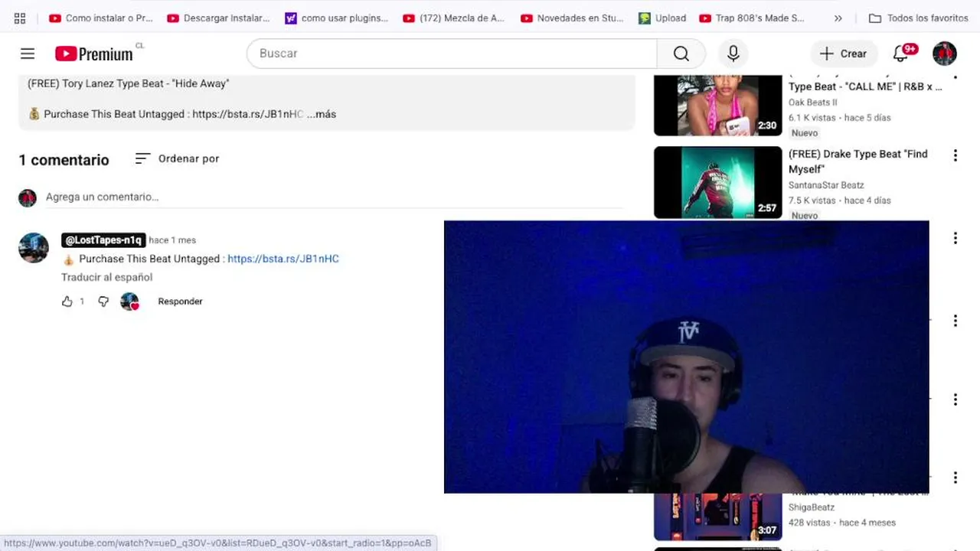This screenshot has width=980, height=551.
Task: Open browser apps grid icon in bookmarks bar
Action: [x=20, y=18]
